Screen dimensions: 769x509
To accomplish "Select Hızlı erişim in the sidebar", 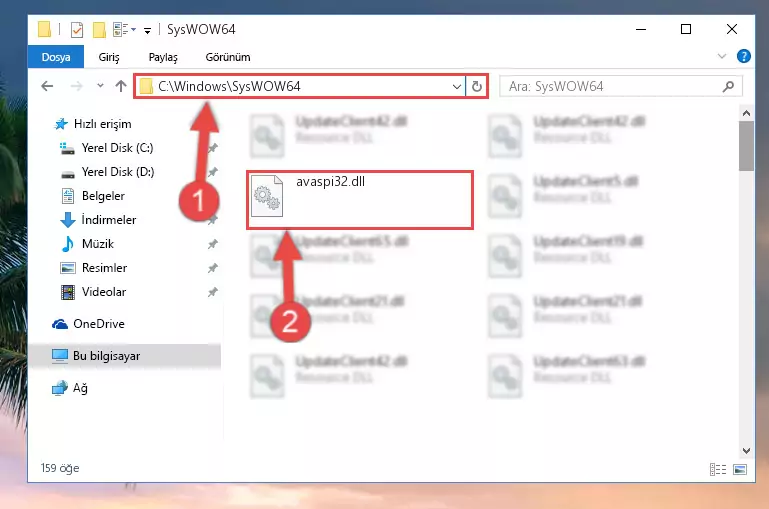I will (x=103, y=124).
